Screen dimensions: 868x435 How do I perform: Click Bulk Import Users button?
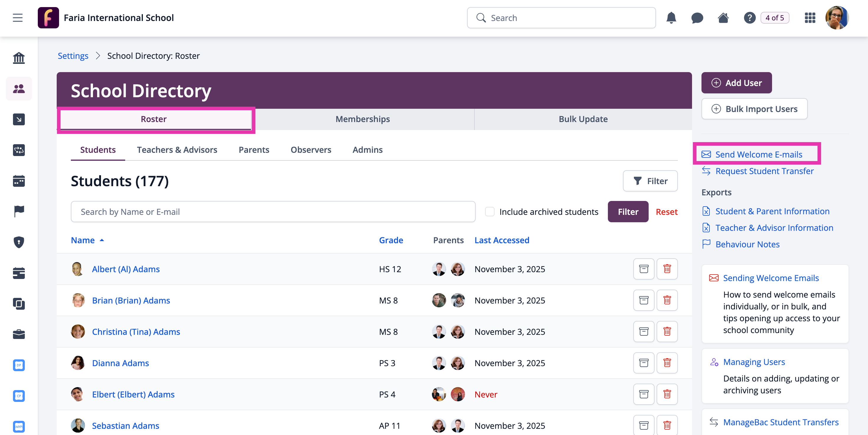[x=754, y=108]
